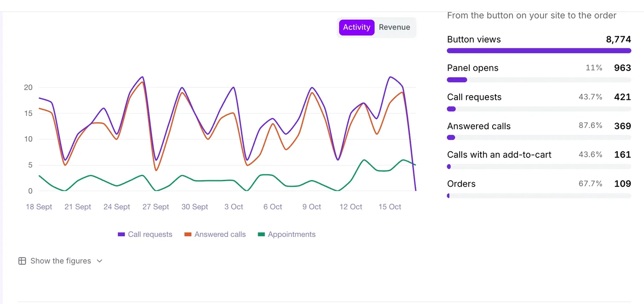Click the 15 value on the y-axis

(x=28, y=113)
